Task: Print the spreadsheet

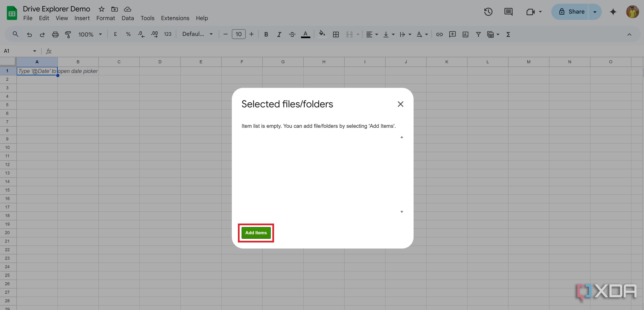Action: point(55,34)
